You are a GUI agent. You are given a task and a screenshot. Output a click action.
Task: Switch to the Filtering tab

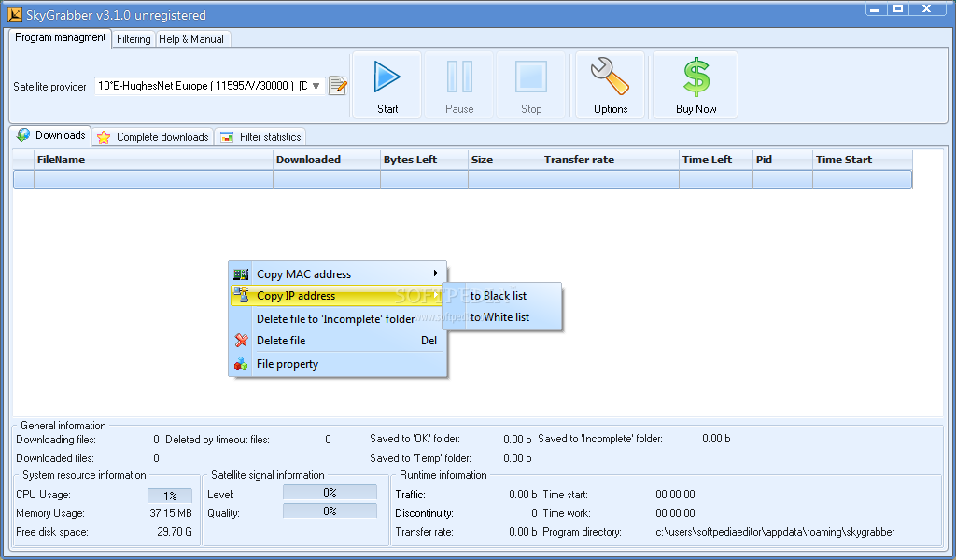pos(134,39)
